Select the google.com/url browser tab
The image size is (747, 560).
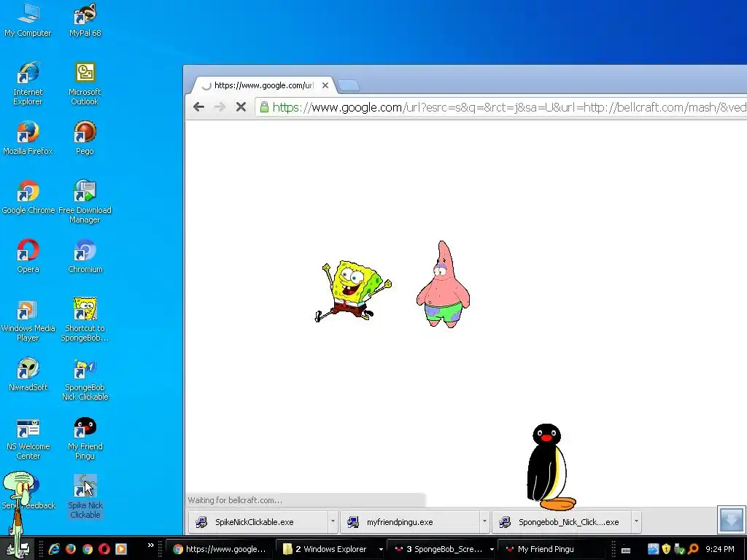pos(263,85)
